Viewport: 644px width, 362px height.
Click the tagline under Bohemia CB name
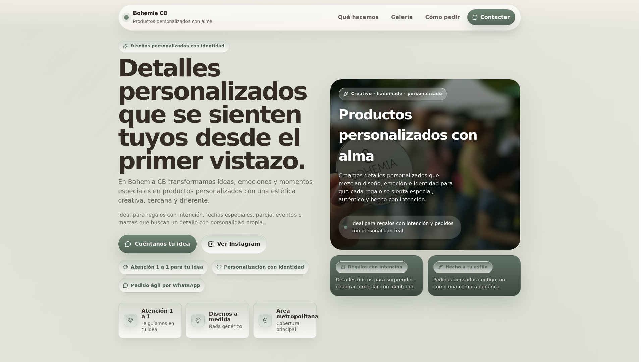click(x=172, y=22)
